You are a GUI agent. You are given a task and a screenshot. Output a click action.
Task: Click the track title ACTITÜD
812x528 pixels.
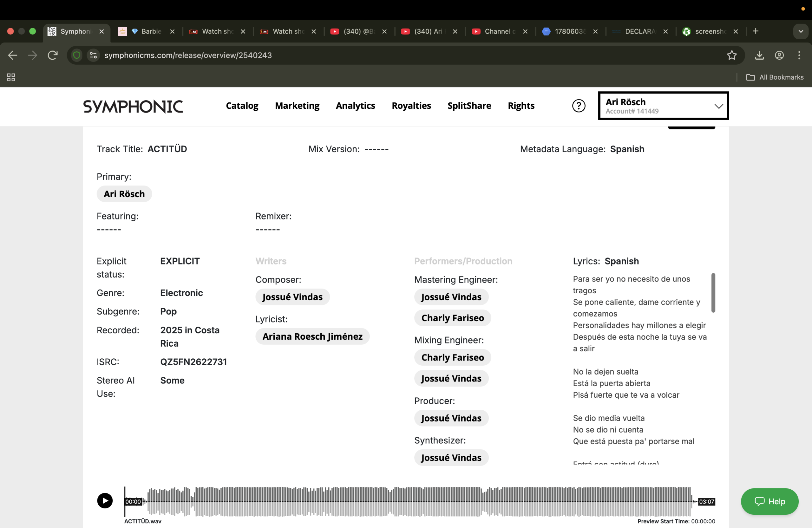point(167,149)
